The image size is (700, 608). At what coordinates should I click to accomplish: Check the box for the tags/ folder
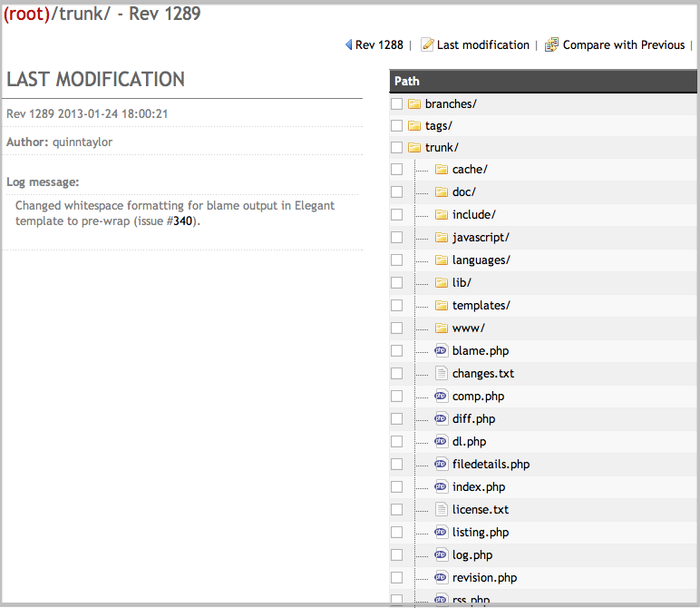click(x=396, y=126)
